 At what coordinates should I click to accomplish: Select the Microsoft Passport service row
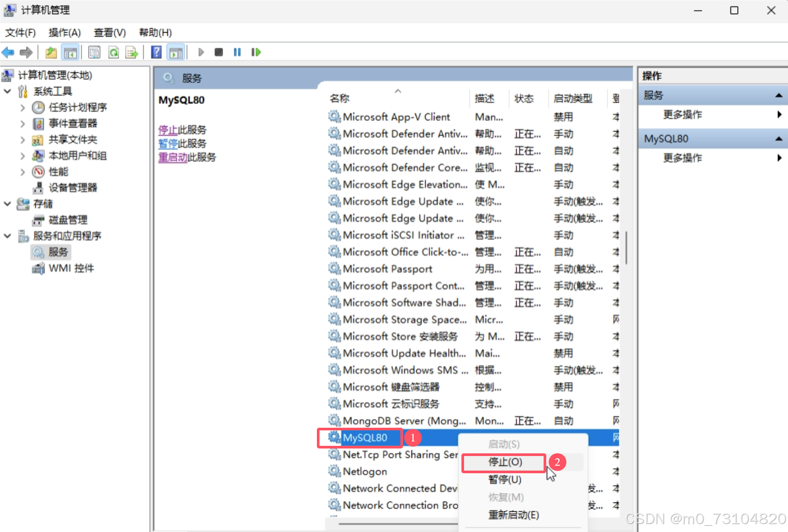pyautogui.click(x=473, y=269)
